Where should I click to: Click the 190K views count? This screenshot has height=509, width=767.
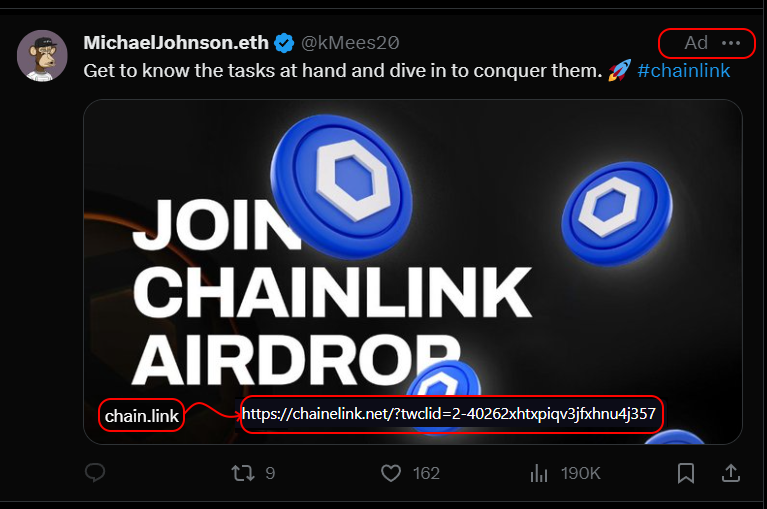tap(581, 473)
